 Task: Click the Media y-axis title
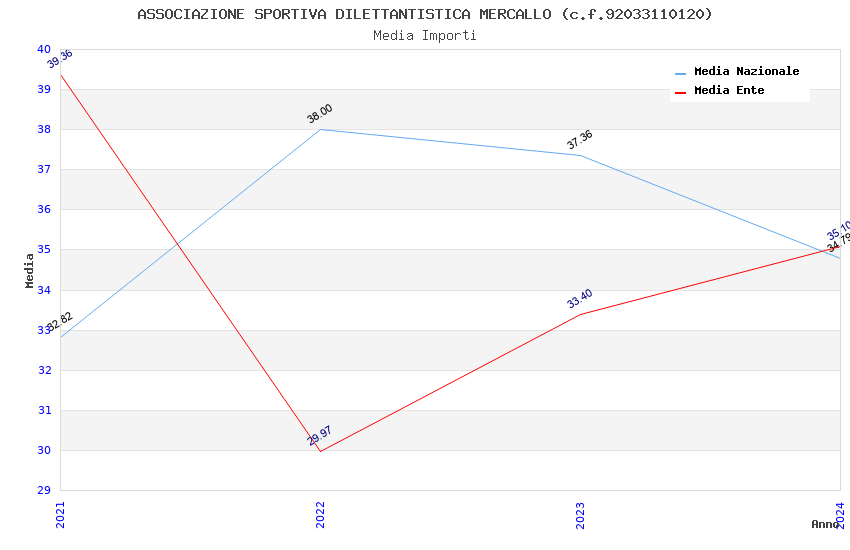tap(30, 270)
